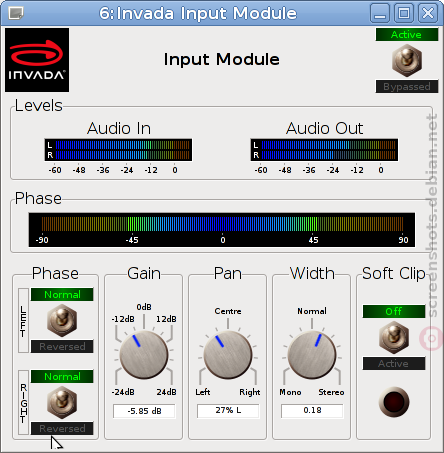The height and width of the screenshot is (453, 444).
Task: Click the Width knob
Action: pyautogui.click(x=312, y=355)
